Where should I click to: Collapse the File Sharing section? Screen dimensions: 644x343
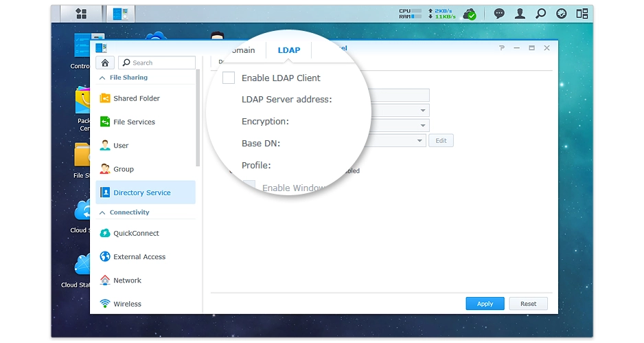[146, 77]
